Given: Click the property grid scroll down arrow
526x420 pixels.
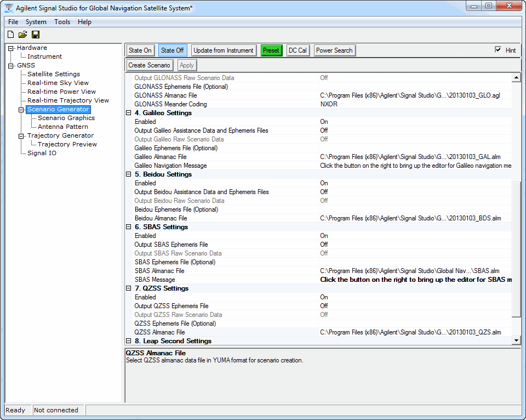Looking at the screenshot, I should click(516, 340).
